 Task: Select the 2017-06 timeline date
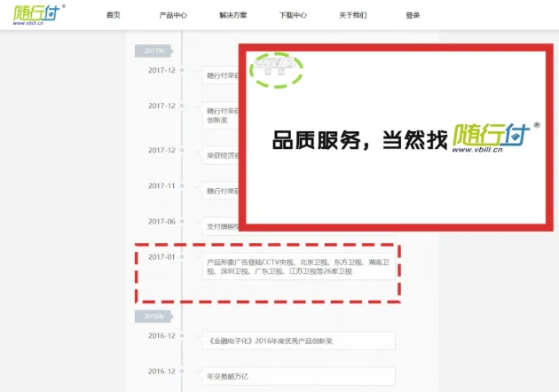point(161,222)
